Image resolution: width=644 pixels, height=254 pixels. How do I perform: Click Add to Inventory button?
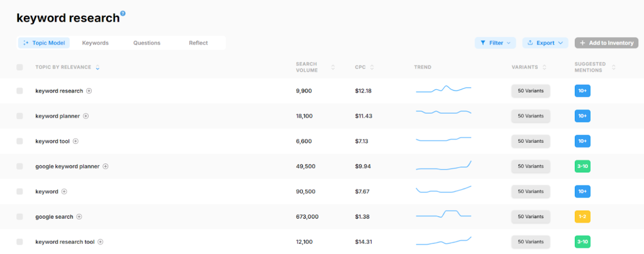point(606,43)
